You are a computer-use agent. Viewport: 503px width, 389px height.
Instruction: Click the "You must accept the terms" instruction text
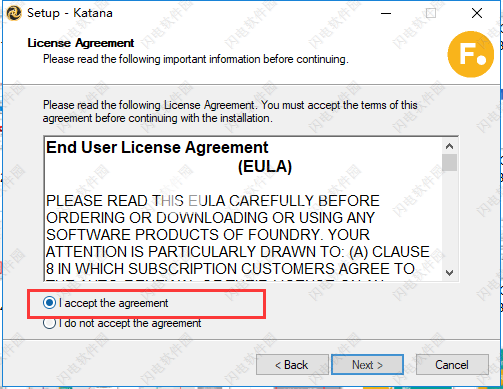(339, 105)
